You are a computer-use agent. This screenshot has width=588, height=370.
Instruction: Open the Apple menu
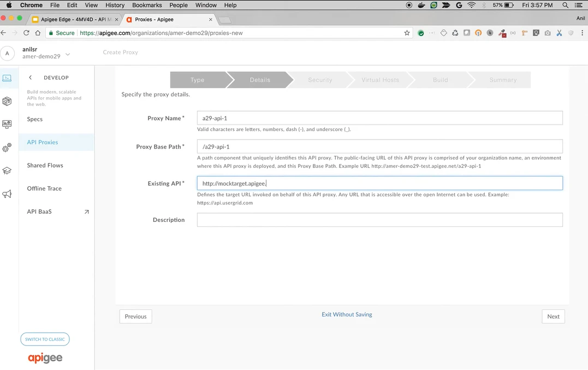click(9, 5)
